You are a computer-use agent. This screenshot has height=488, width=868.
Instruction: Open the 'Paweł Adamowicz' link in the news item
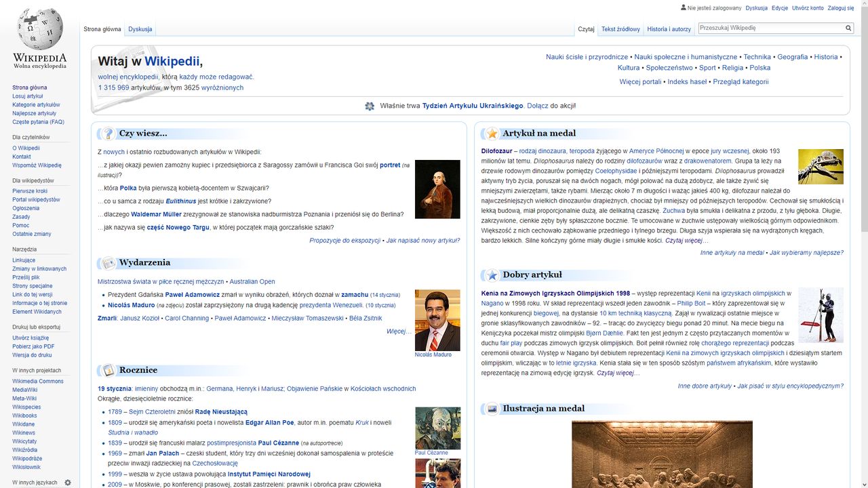[x=193, y=295]
